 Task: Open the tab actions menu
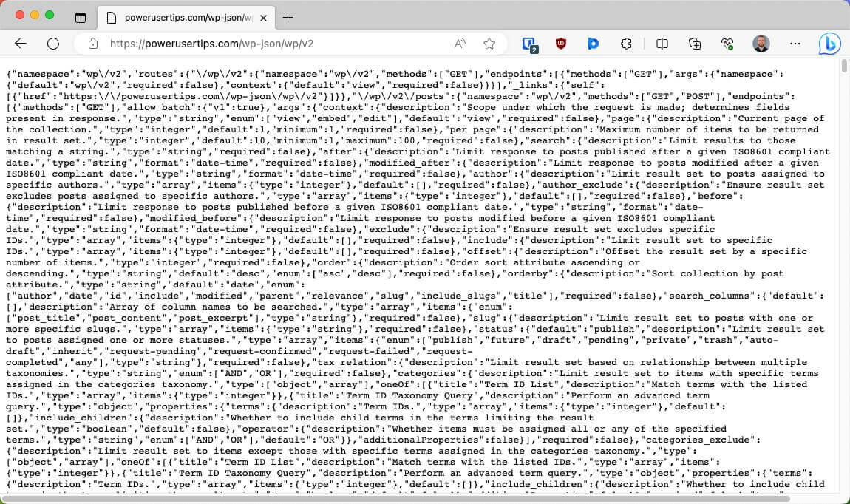[80, 16]
